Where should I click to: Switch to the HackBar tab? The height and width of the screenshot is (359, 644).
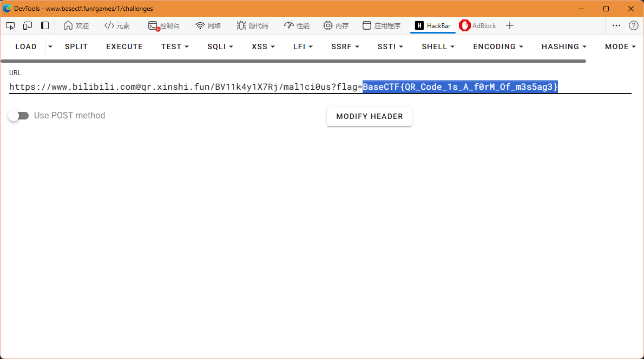click(x=432, y=25)
